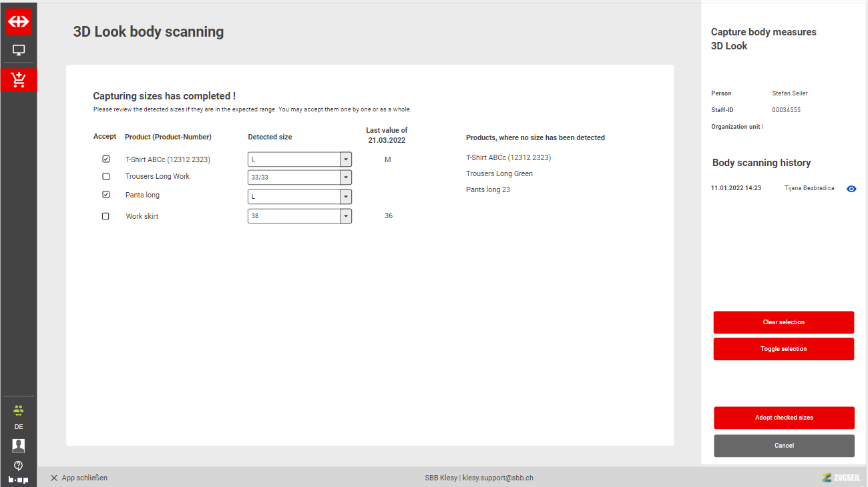Open Work skirt size dropdown showing 38
The width and height of the screenshot is (868, 487).
point(345,216)
